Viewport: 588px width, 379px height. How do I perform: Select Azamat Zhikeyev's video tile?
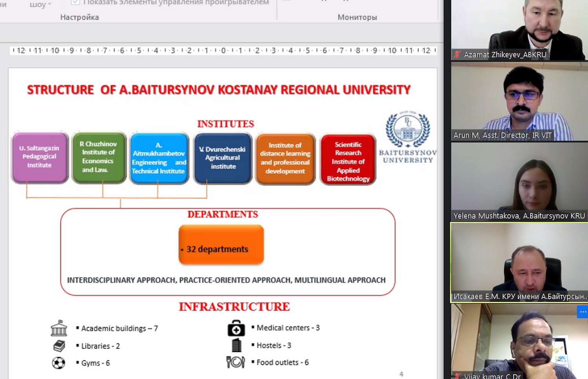pos(519,30)
